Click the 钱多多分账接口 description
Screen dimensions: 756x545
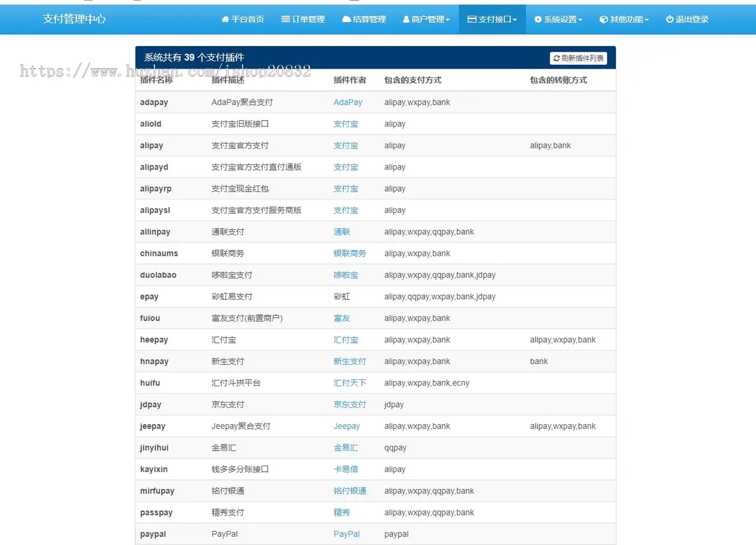240,469
